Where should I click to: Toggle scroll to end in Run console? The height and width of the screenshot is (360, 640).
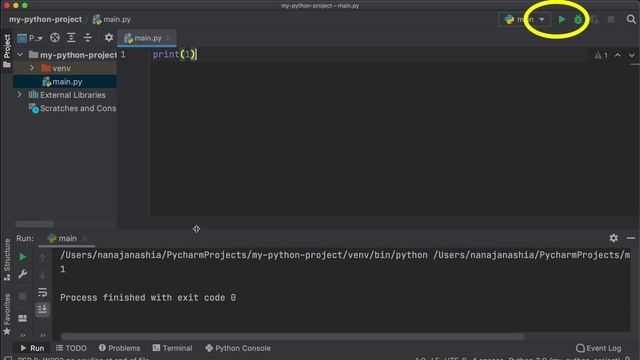pyautogui.click(x=42, y=309)
